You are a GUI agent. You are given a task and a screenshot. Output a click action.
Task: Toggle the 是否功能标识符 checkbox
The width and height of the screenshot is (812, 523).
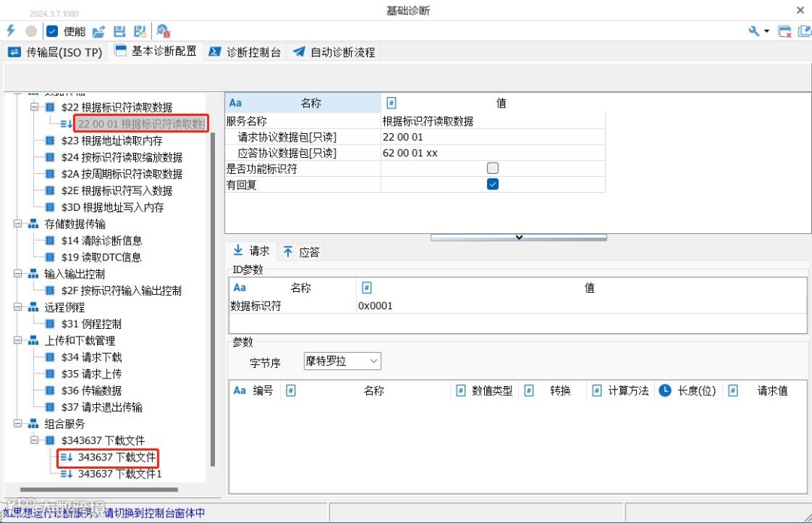click(x=492, y=168)
